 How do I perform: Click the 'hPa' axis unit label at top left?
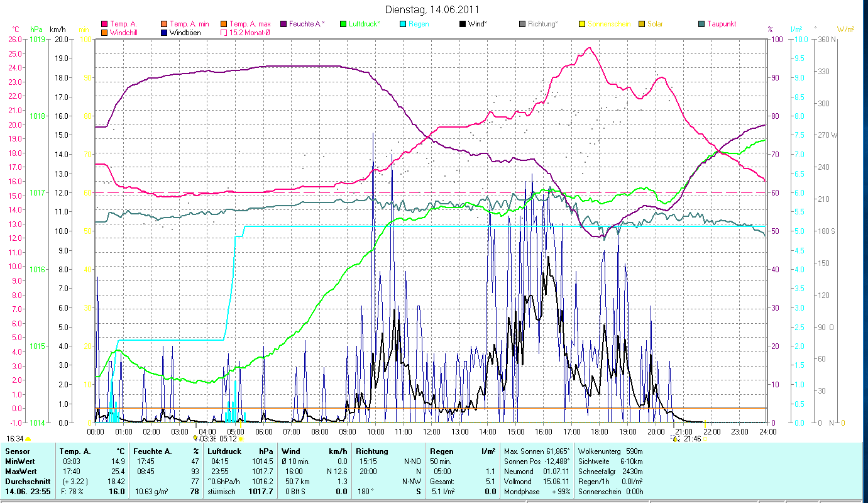point(36,30)
